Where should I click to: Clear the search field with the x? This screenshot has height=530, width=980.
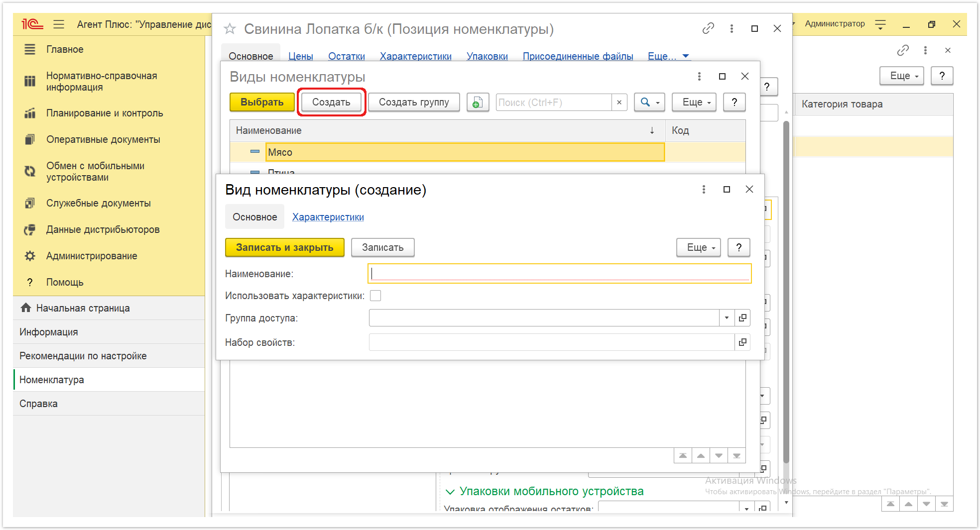pos(619,102)
